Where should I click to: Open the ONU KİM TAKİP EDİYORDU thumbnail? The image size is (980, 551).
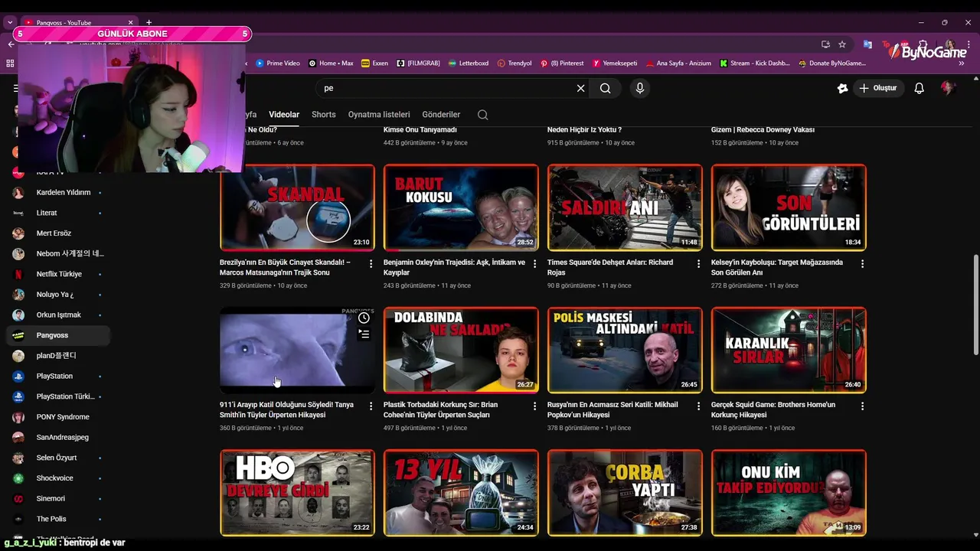click(x=789, y=492)
